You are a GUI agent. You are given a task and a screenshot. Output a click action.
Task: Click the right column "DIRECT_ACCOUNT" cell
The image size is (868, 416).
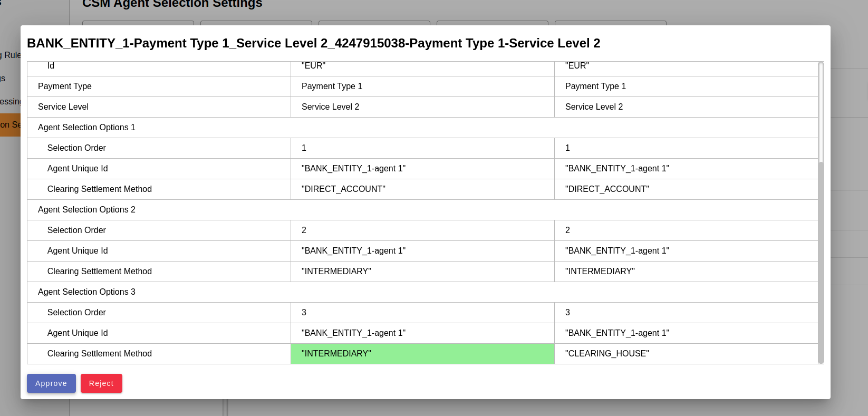[606, 189]
